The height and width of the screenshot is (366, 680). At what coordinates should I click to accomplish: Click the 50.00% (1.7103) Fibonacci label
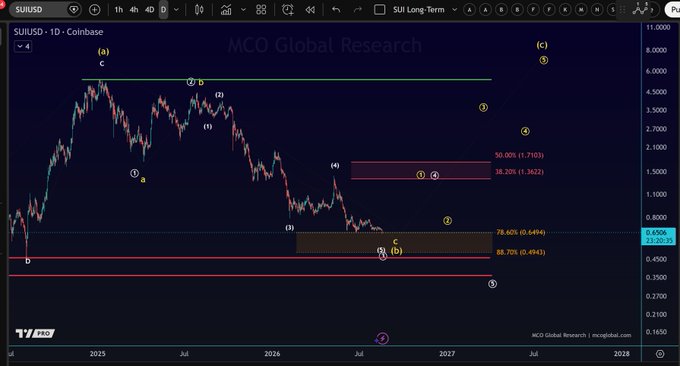tap(519, 155)
